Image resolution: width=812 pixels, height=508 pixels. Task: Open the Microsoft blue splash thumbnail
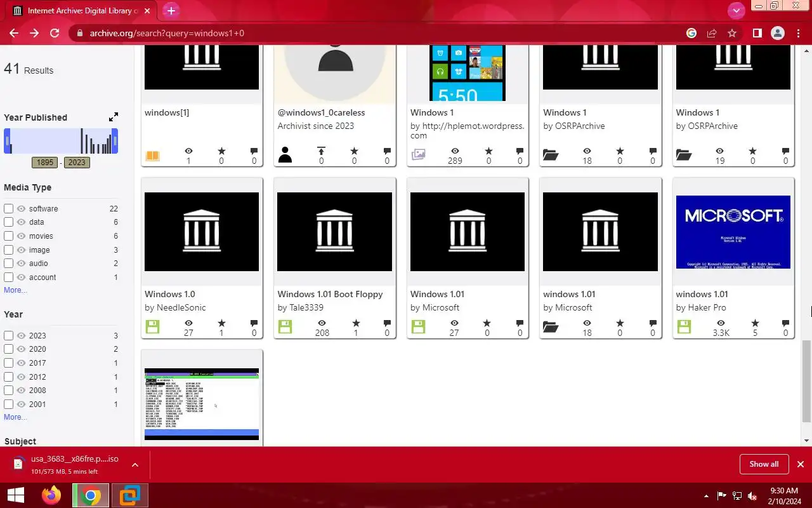coord(733,232)
